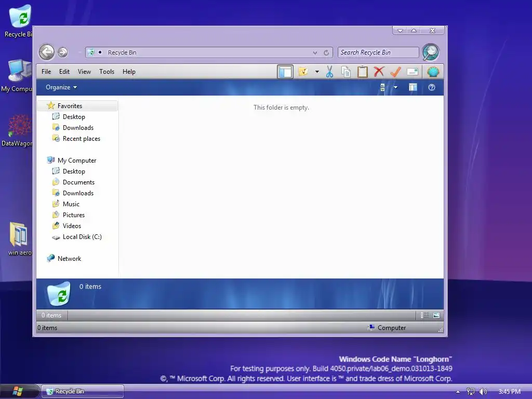Viewport: 532px width, 399px height.
Task: Click the teal shell icon in toolbar
Action: 433,72
